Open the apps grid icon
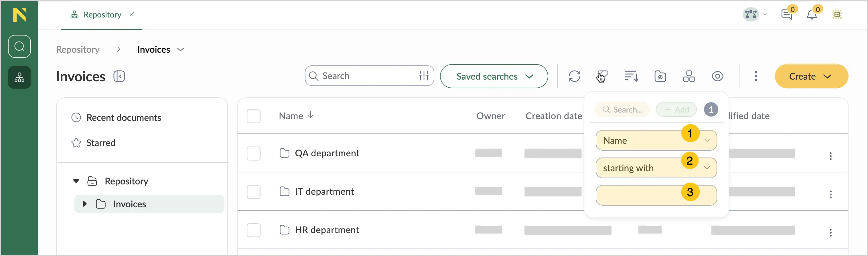The image size is (868, 256). tap(837, 15)
